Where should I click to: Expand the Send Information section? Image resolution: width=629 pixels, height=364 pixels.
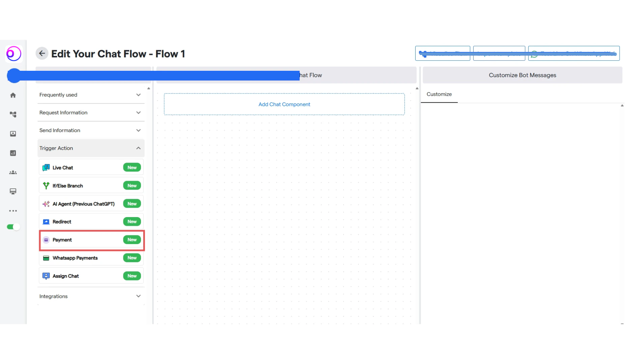[91, 130]
